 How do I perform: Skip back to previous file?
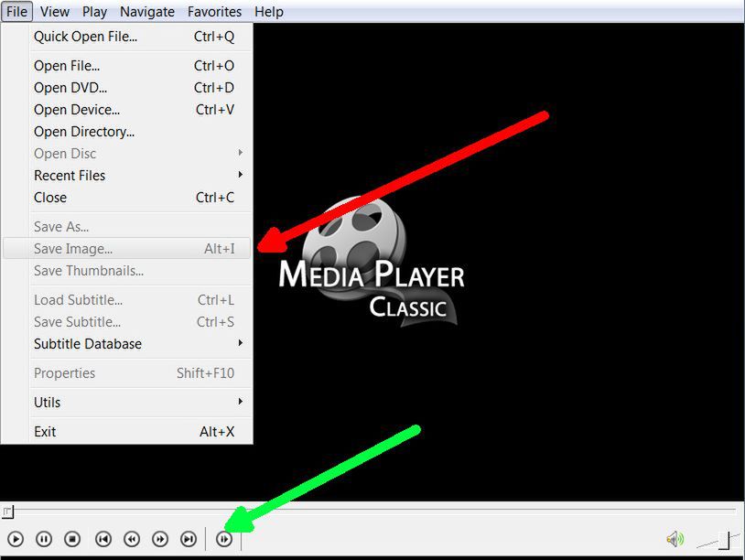(x=103, y=539)
